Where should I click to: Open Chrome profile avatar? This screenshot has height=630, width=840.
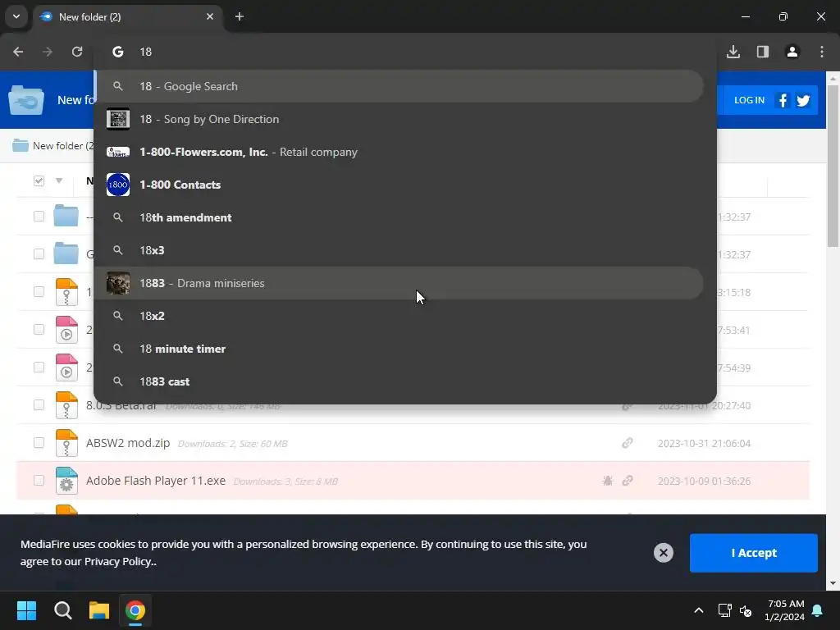coord(792,52)
